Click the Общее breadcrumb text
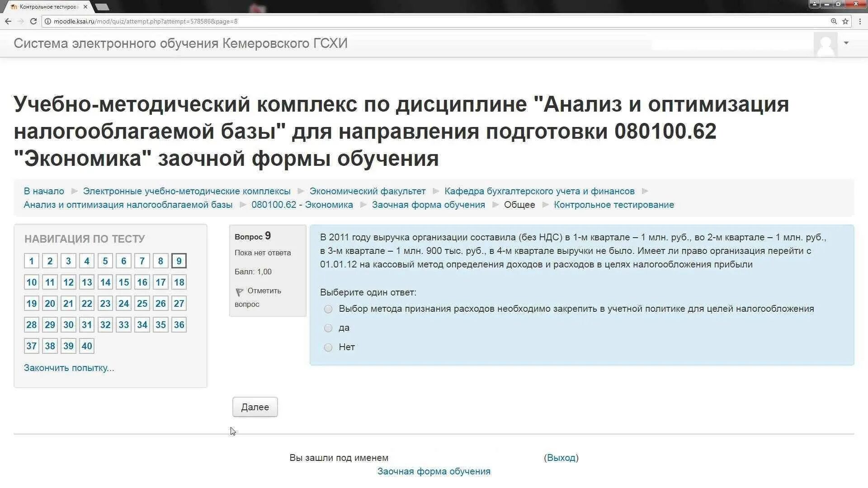Viewport: 868px width, 488px height. click(x=519, y=205)
